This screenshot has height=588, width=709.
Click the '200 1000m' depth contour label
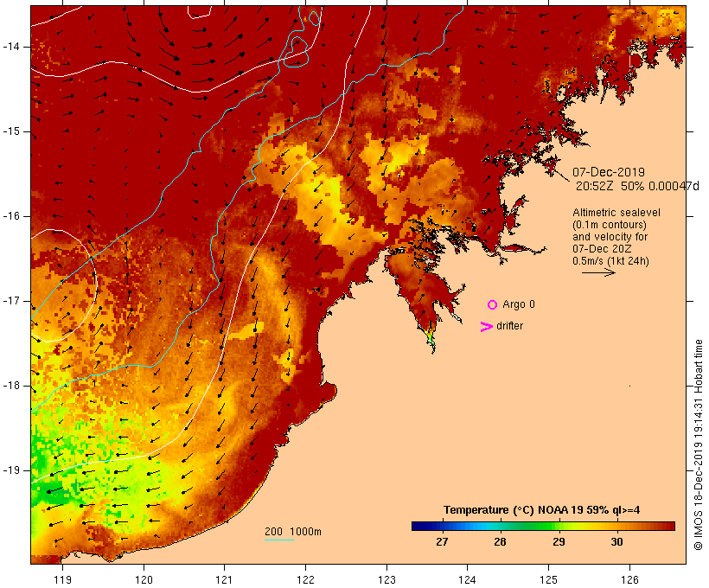293,532
